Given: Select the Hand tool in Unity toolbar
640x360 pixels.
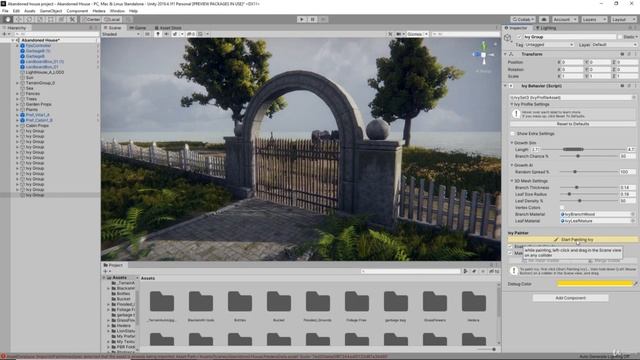Looking at the screenshot, I should [8, 19].
